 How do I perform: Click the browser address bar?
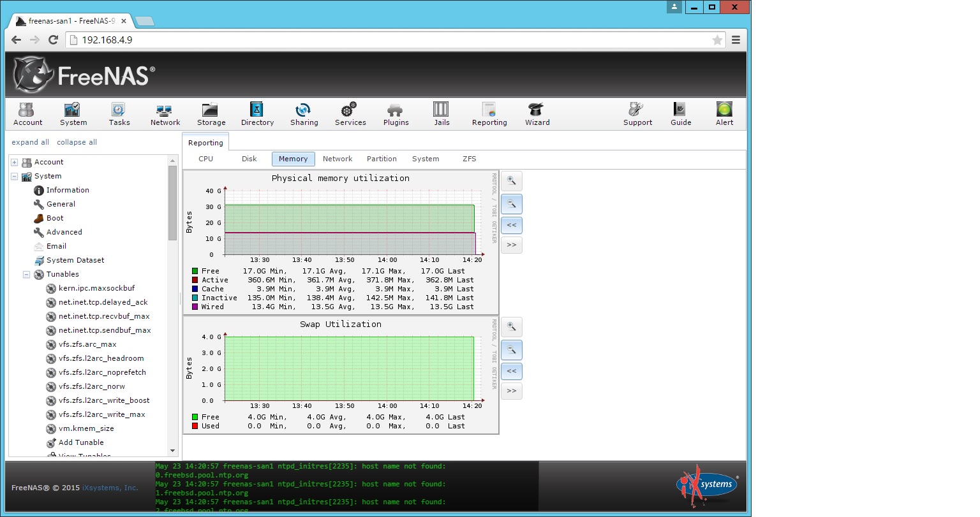click(x=396, y=40)
